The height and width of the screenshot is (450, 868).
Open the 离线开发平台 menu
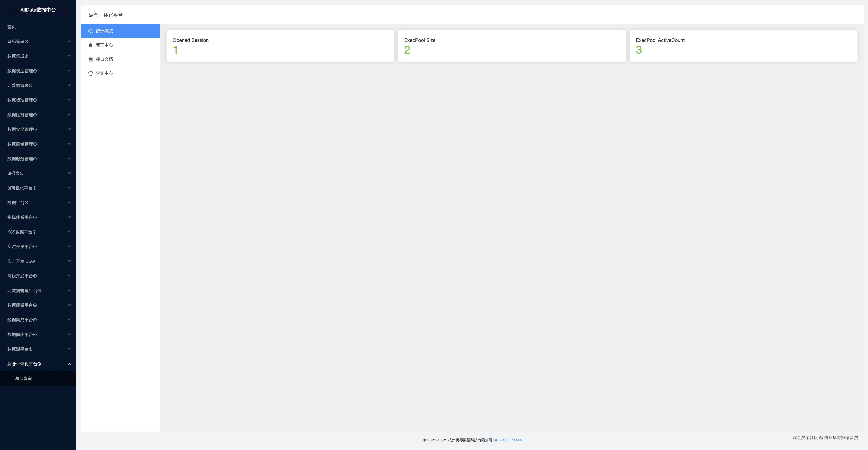pyautogui.click(x=38, y=276)
